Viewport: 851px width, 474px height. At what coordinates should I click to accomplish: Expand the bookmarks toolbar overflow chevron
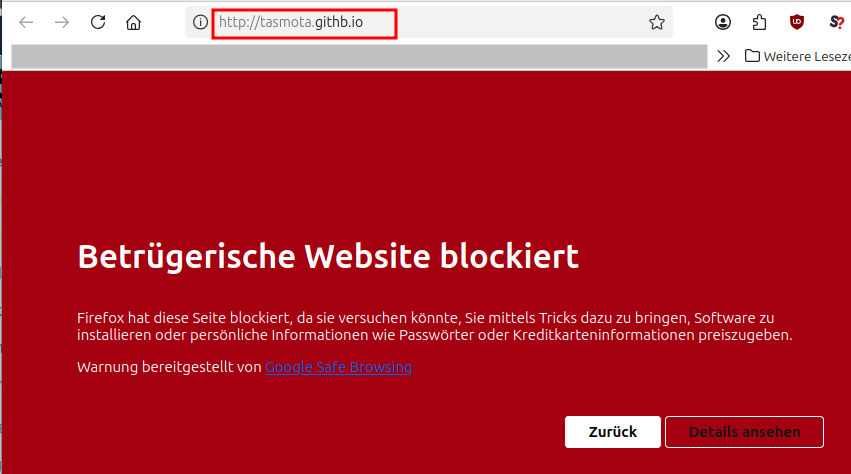[x=724, y=56]
